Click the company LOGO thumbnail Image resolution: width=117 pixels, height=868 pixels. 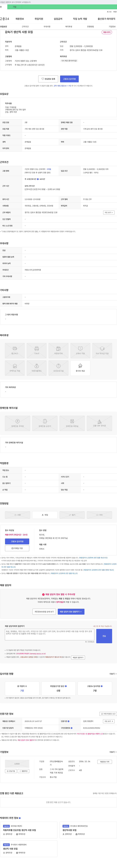tap(17, 764)
